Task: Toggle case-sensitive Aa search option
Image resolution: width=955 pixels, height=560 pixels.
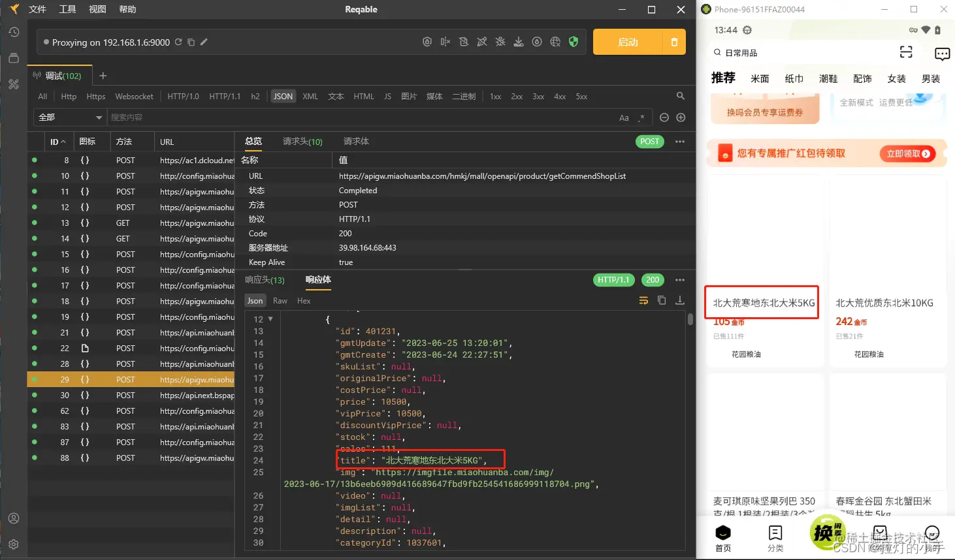Action: [x=624, y=117]
